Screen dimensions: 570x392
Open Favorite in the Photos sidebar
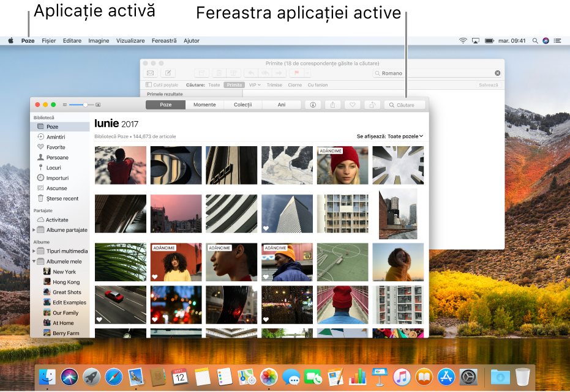[56, 147]
